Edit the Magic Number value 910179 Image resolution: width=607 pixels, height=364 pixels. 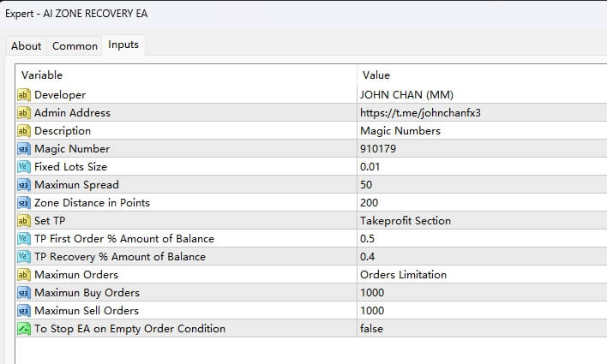[378, 148]
